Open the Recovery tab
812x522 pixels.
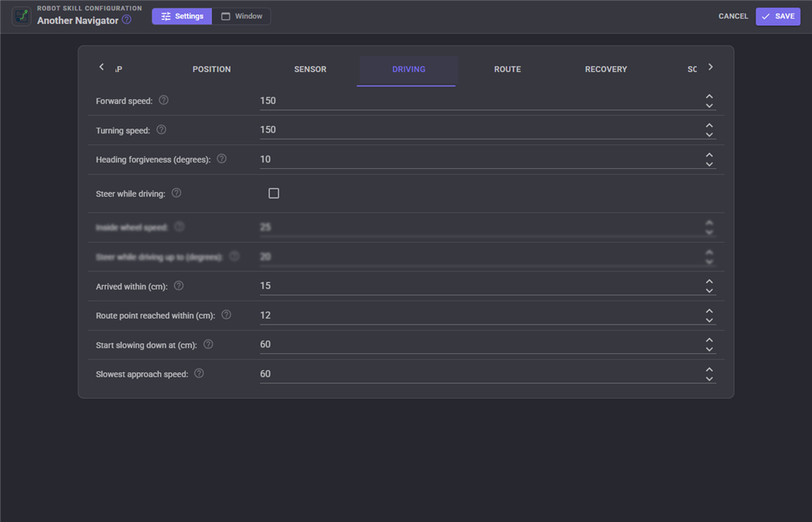point(606,69)
